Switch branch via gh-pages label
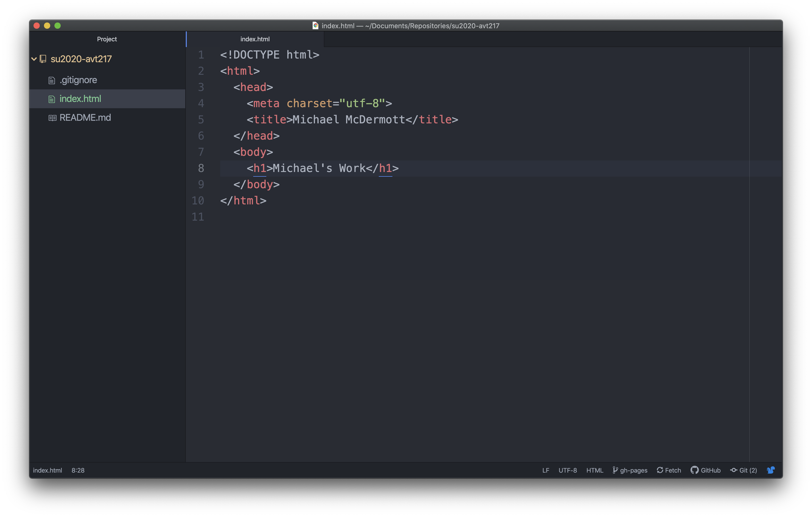The image size is (812, 517). [634, 470]
